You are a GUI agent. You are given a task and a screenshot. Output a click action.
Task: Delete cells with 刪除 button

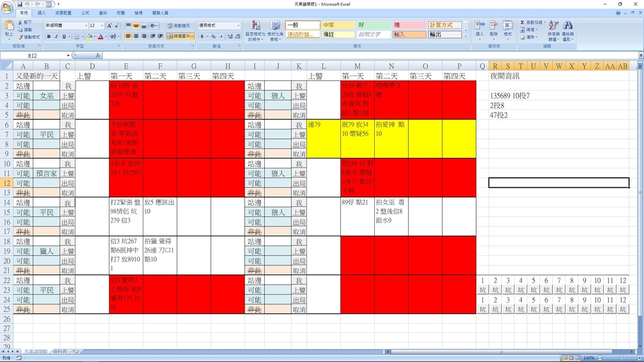[494, 29]
